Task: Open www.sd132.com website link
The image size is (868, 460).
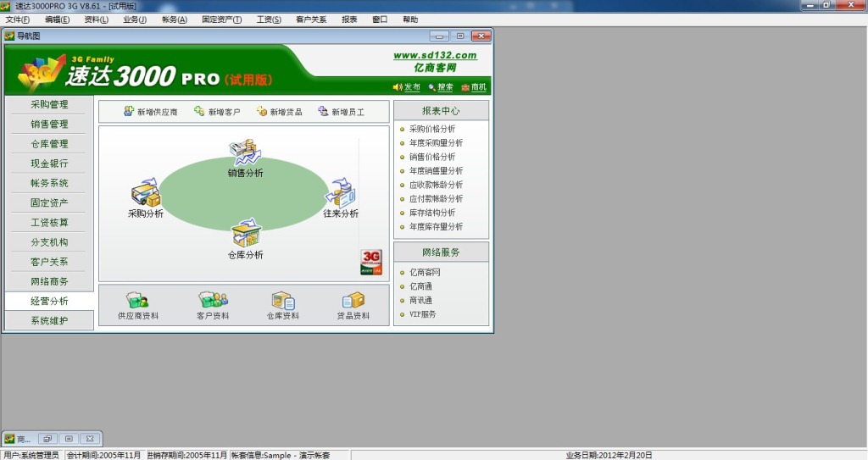Action: tap(435, 55)
